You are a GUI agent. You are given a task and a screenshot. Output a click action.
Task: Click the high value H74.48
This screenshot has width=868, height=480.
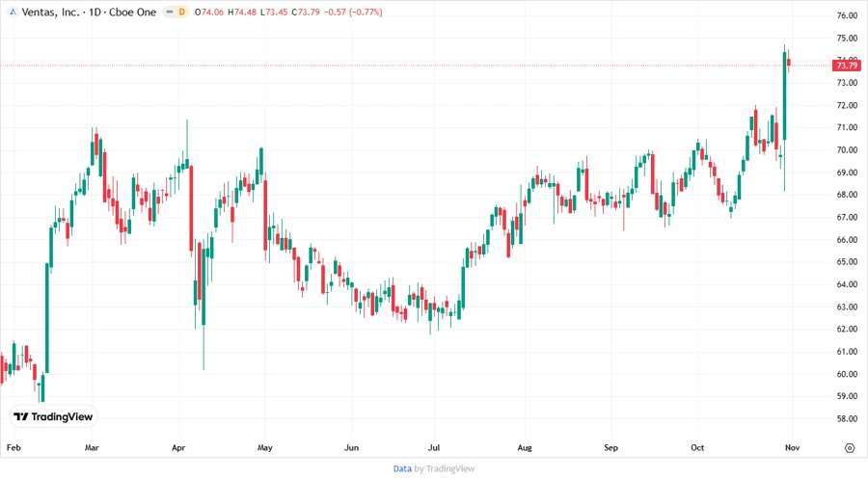pos(242,13)
